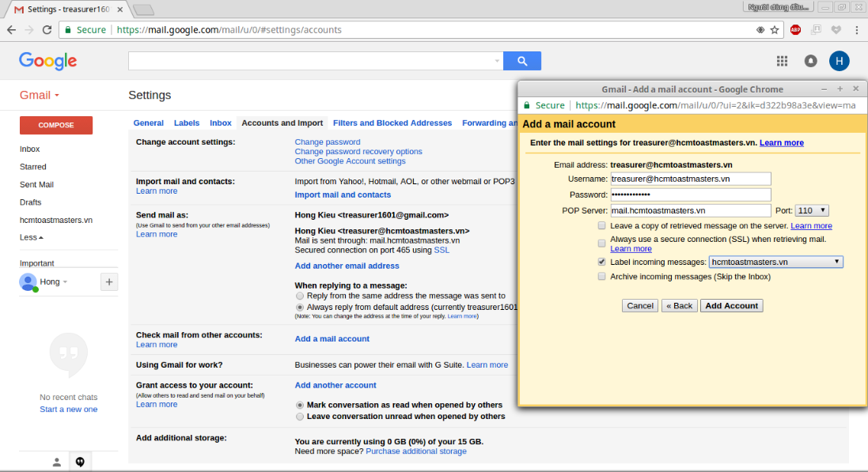Viewport: 868px width, 472px height.
Task: Click the Add Account button
Action: click(x=731, y=305)
